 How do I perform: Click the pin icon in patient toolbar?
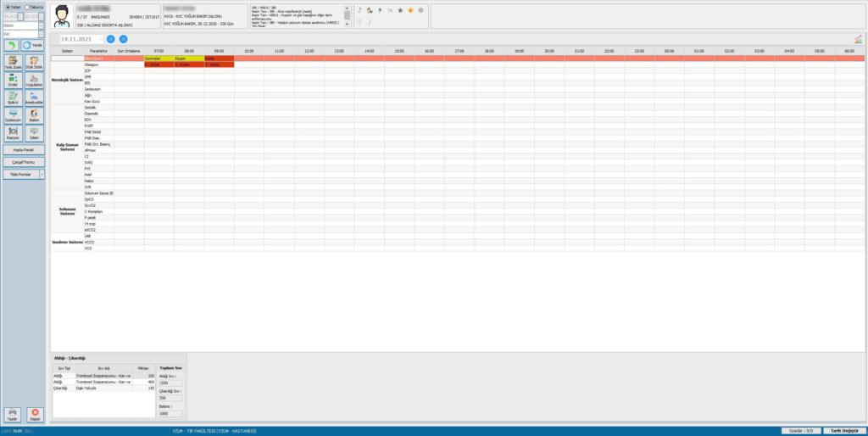(x=380, y=10)
